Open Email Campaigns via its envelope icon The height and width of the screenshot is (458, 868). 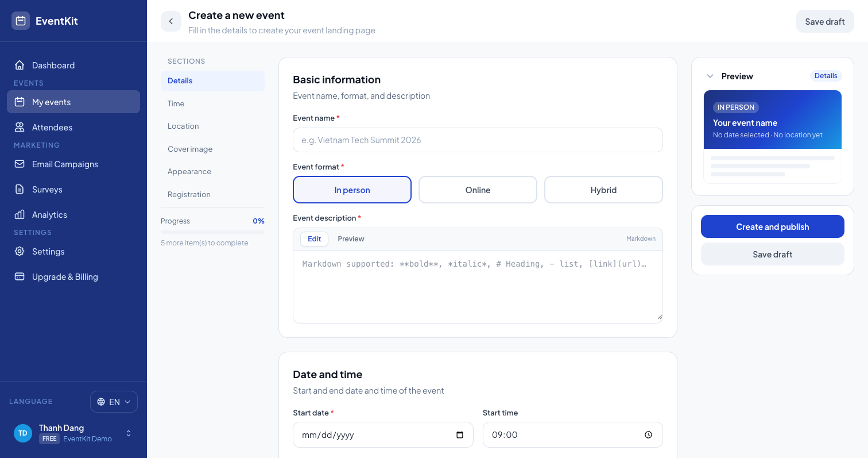tap(20, 164)
